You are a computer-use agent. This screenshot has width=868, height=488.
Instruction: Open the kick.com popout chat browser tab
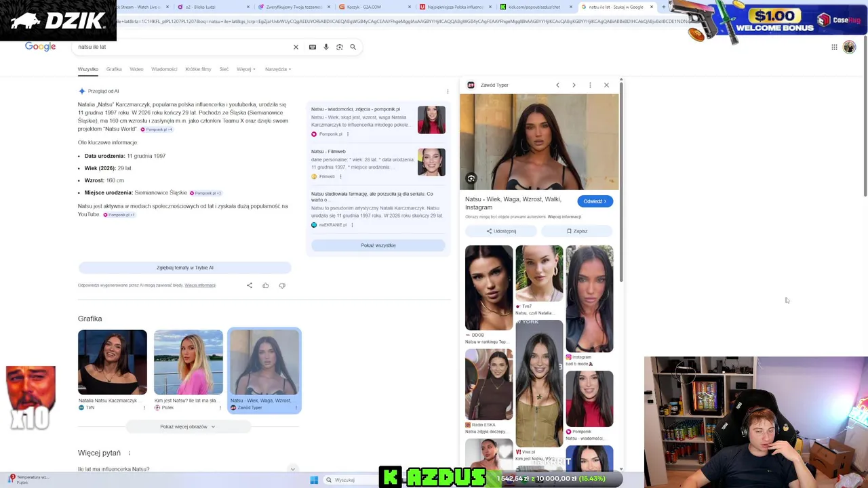point(536,7)
